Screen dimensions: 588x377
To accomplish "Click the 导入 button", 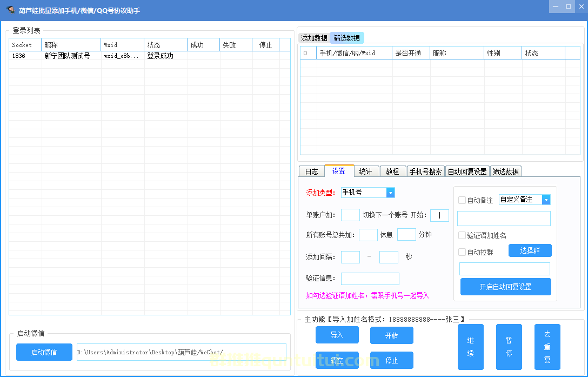I will [x=337, y=335].
